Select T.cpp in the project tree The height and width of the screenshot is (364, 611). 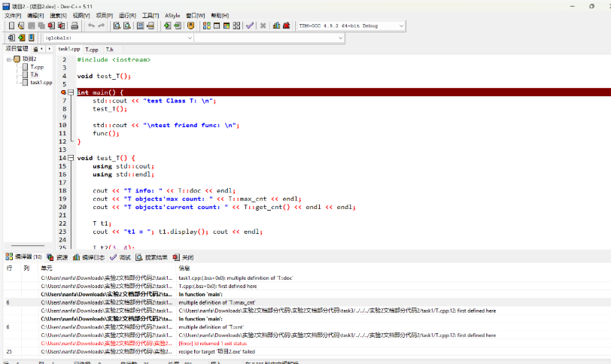coord(37,67)
